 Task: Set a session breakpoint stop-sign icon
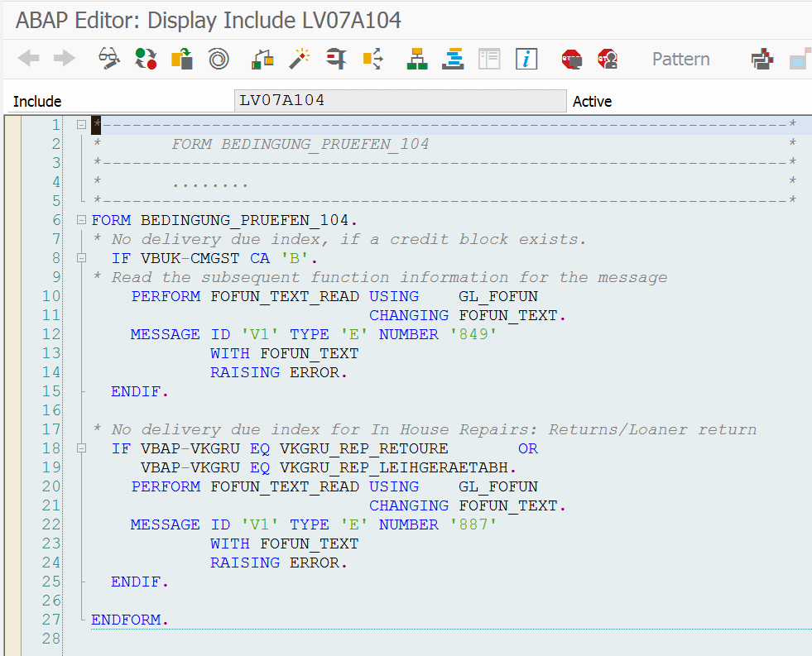point(571,59)
